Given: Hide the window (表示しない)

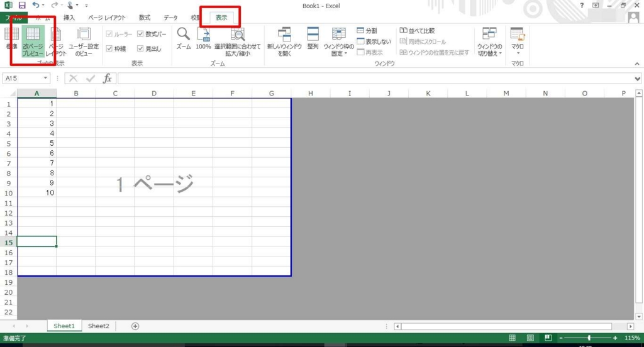Looking at the screenshot, I should [x=374, y=41].
